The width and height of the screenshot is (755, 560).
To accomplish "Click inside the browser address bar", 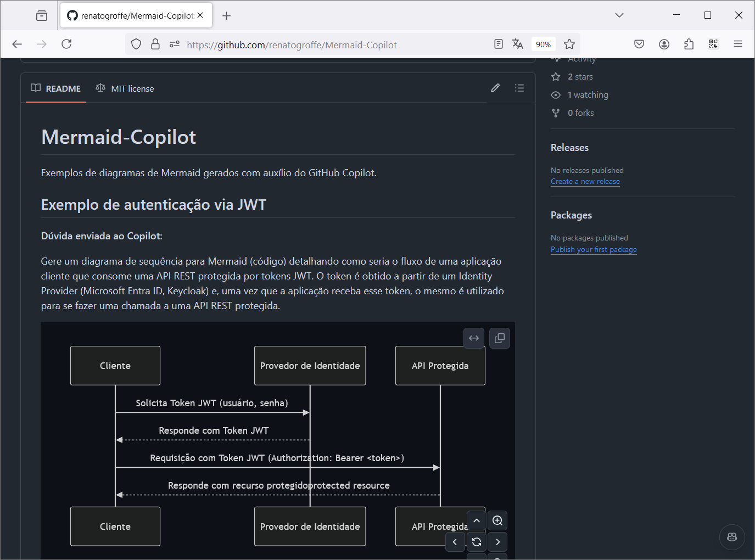I will [x=329, y=45].
